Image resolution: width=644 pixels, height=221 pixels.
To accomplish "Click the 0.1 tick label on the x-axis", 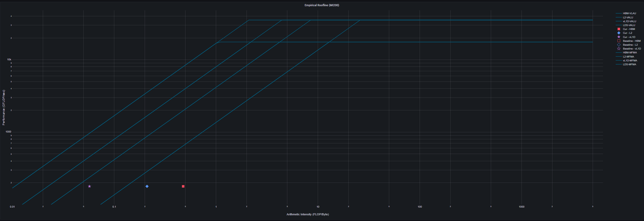I will [114, 207].
